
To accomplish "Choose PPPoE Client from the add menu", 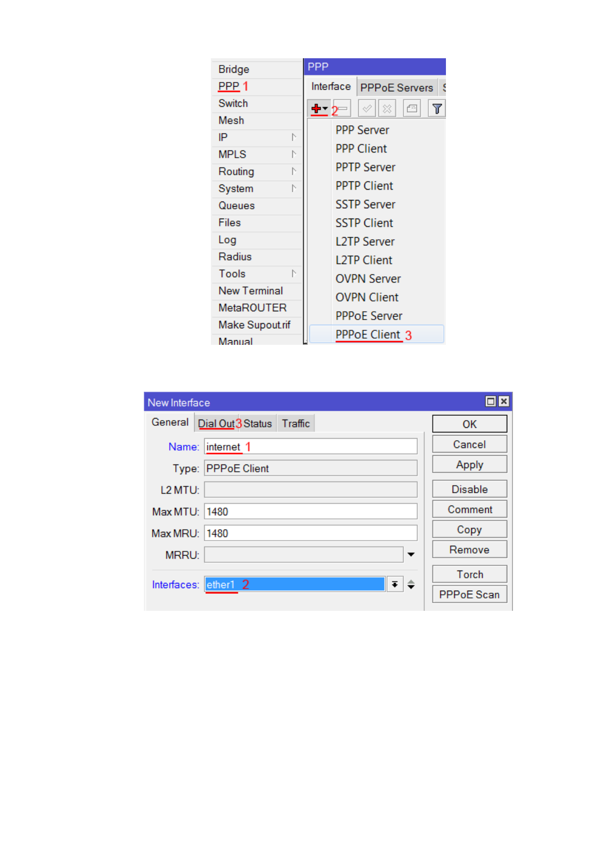I will (376, 334).
